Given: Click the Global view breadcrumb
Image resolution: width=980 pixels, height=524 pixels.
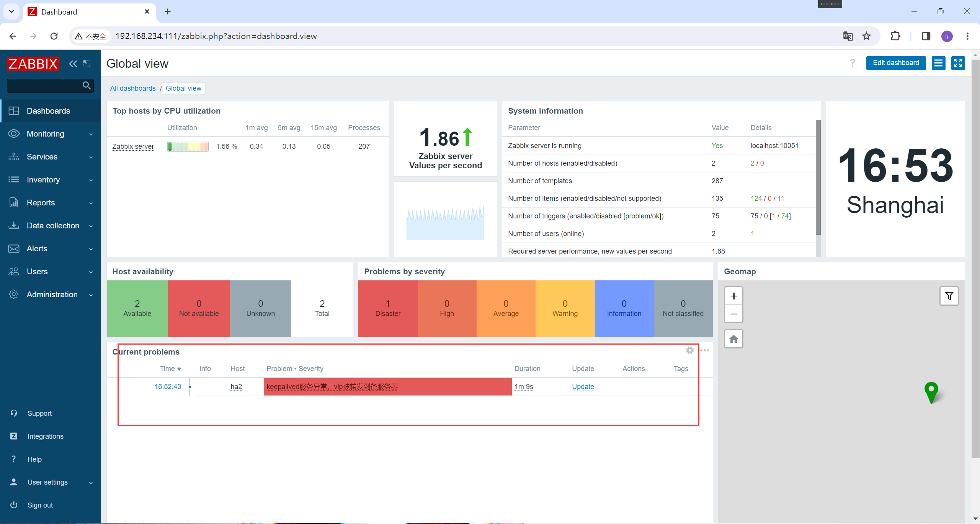Looking at the screenshot, I should click(183, 88).
